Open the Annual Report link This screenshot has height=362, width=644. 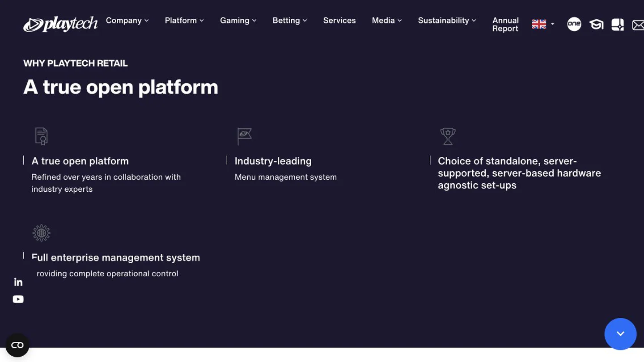pyautogui.click(x=505, y=25)
